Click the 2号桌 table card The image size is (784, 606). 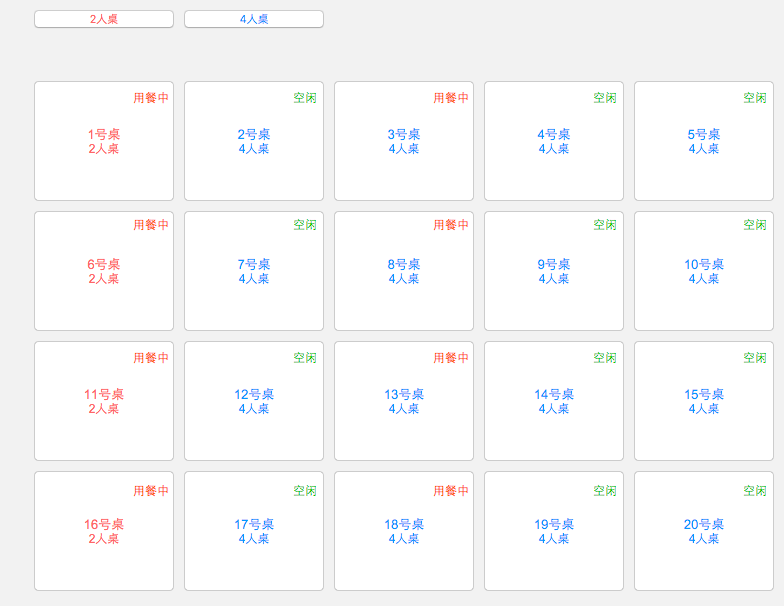coord(254,141)
